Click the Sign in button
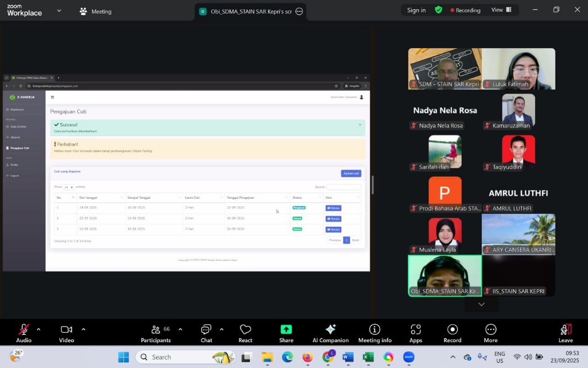 coord(416,10)
